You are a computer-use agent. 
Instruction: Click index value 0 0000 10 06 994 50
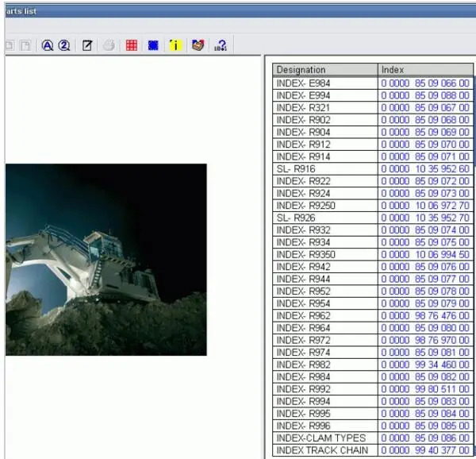pyautogui.click(x=425, y=255)
